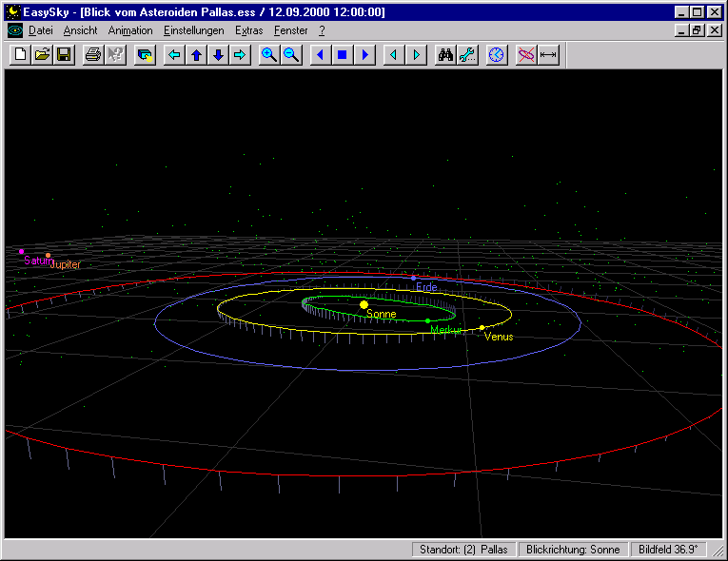Open the Ansicht menu

pyautogui.click(x=80, y=30)
